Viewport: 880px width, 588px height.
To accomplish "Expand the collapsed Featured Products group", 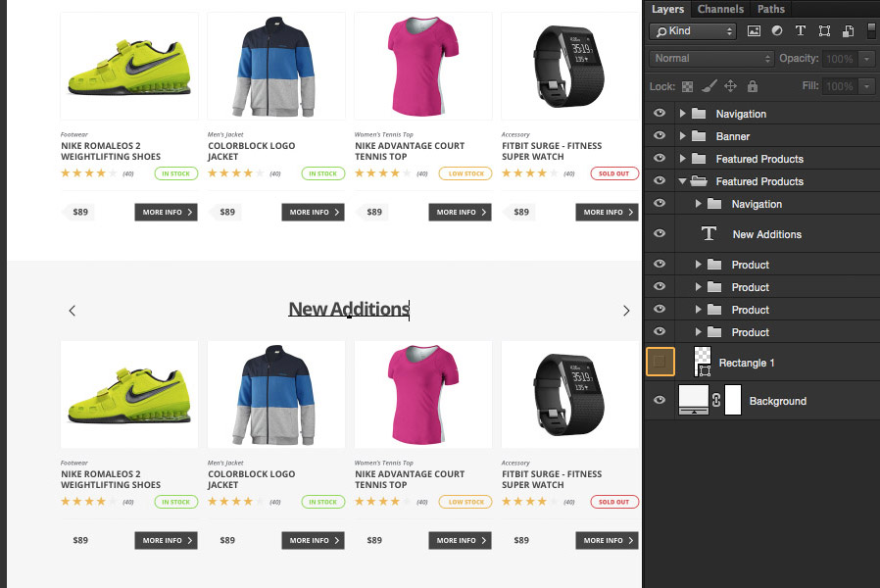I will [x=682, y=158].
